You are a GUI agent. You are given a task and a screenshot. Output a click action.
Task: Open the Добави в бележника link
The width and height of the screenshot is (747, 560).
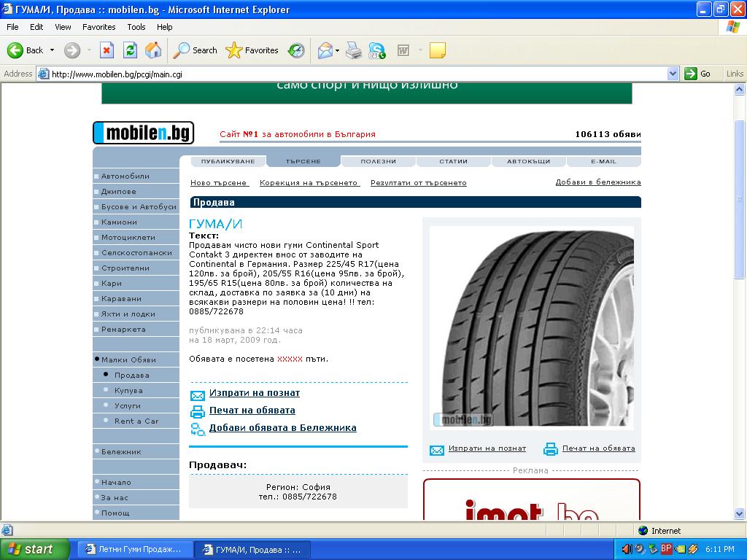pyautogui.click(x=597, y=182)
